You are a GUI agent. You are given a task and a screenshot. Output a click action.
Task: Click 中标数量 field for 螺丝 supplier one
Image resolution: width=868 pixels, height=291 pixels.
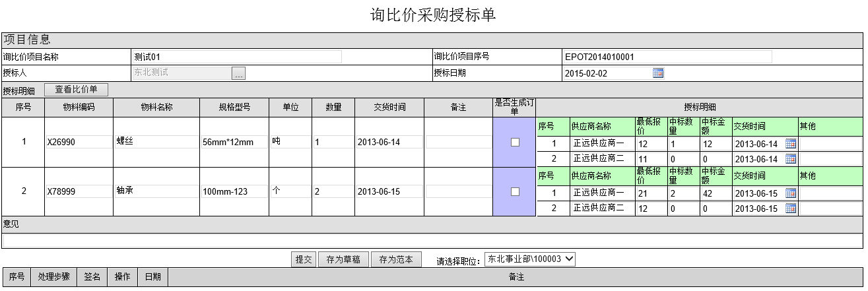tap(683, 144)
